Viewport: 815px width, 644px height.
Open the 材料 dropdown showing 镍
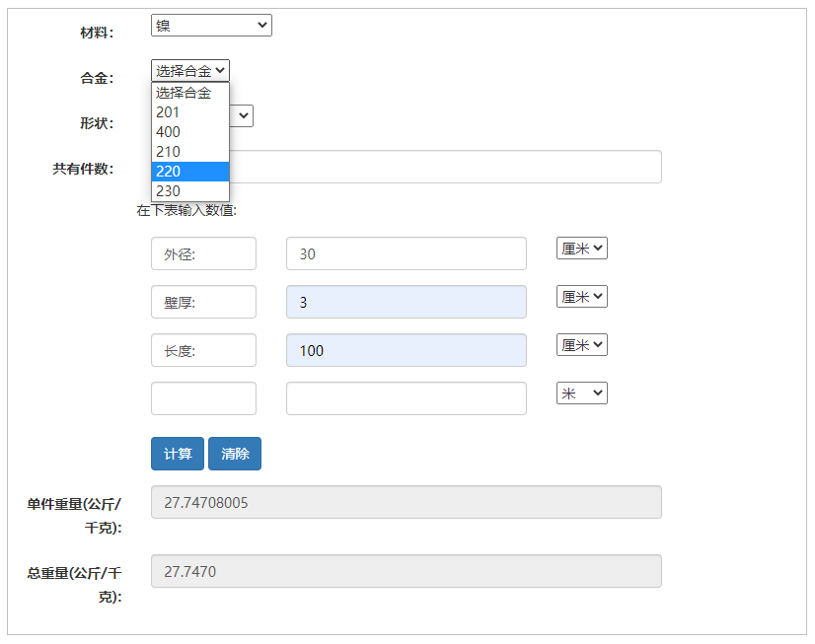coord(211,25)
